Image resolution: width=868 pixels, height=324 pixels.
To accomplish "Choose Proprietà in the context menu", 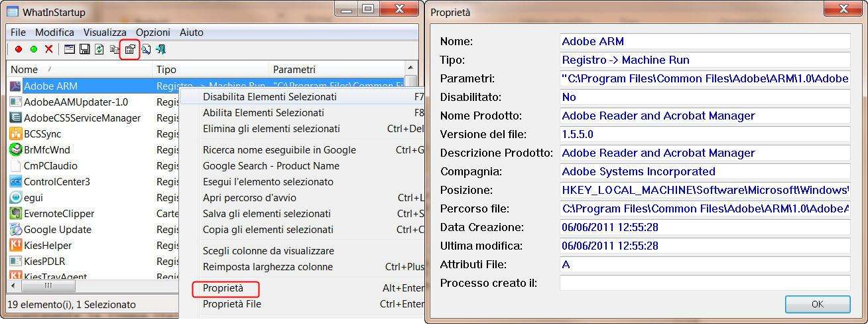I will pyautogui.click(x=304, y=288).
